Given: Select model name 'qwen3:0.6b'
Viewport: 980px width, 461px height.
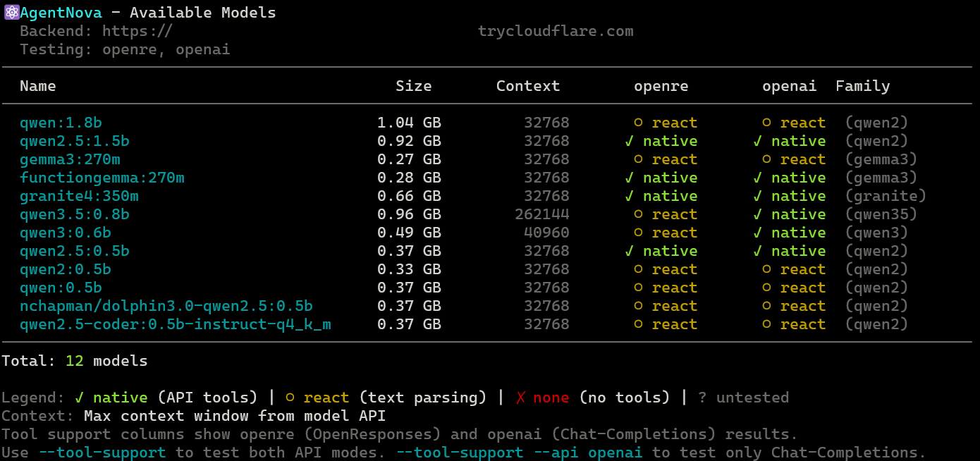Looking at the screenshot, I should (x=66, y=233).
